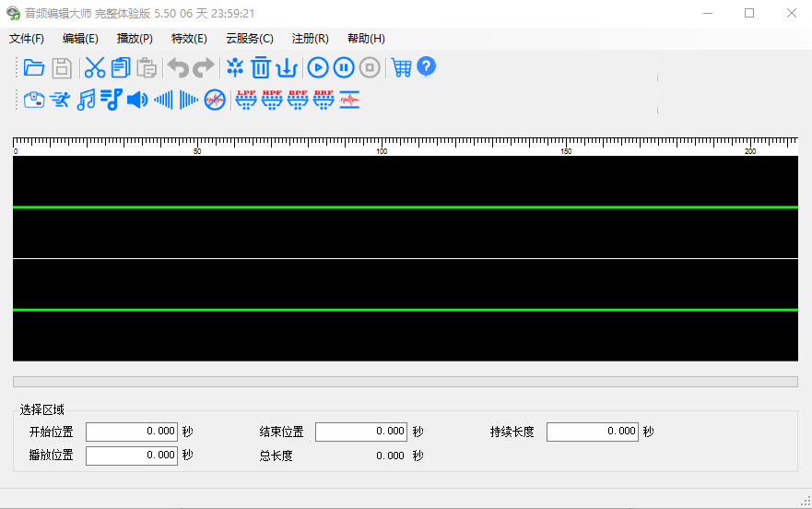Screen dimensions: 812x509
Task: Open the 编辑(E) menu
Action: pos(80,39)
